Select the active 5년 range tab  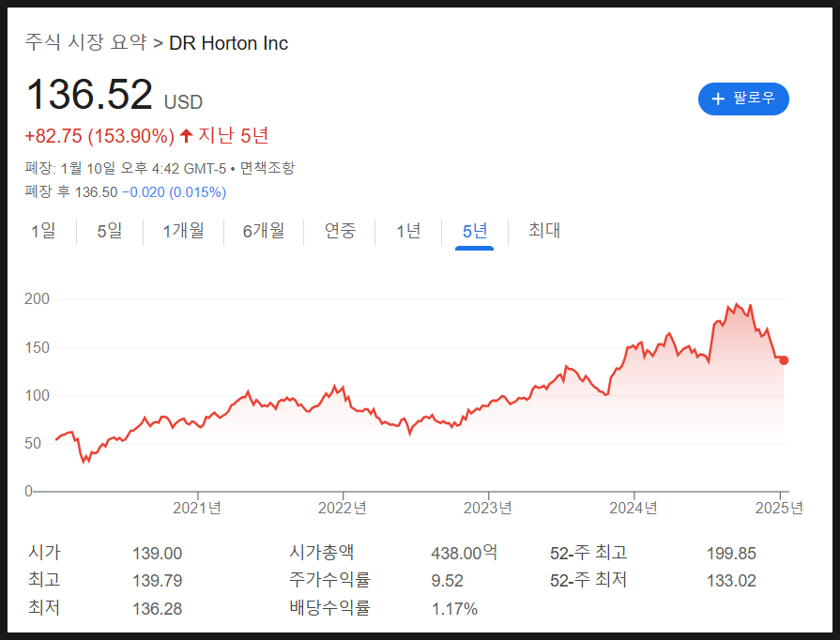pos(475,231)
